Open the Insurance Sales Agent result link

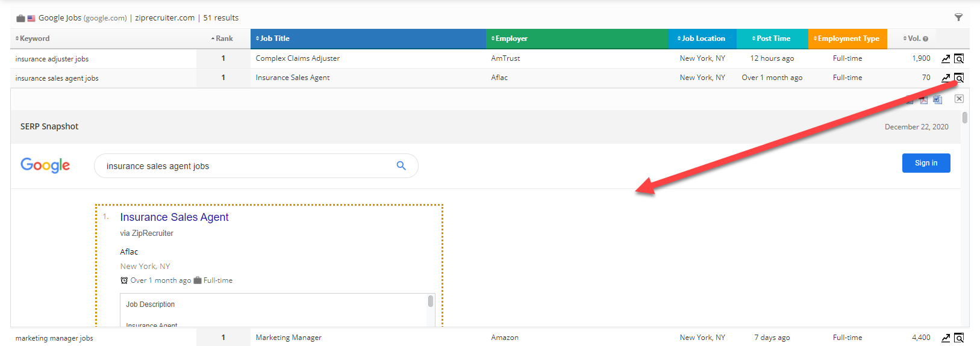coord(174,217)
